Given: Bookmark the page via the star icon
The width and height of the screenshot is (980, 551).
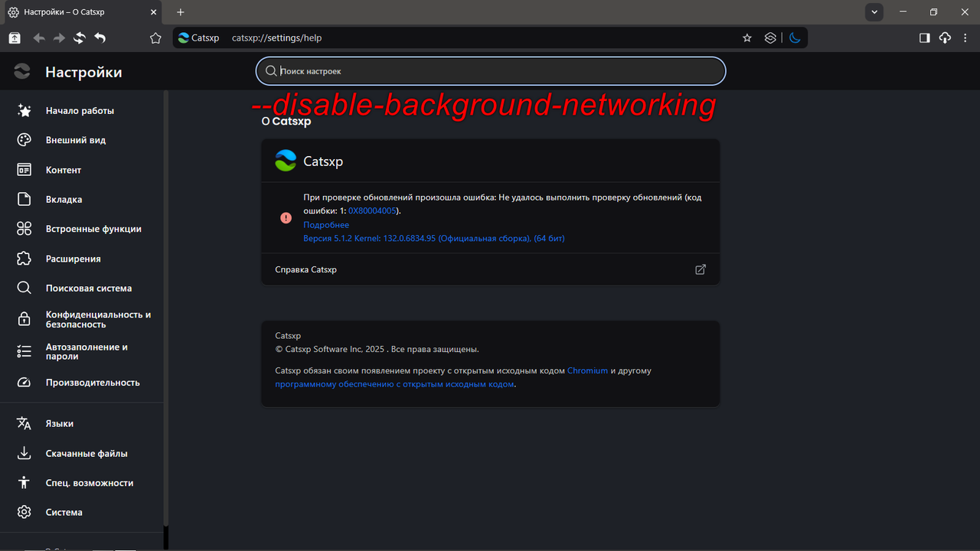Looking at the screenshot, I should click(746, 37).
